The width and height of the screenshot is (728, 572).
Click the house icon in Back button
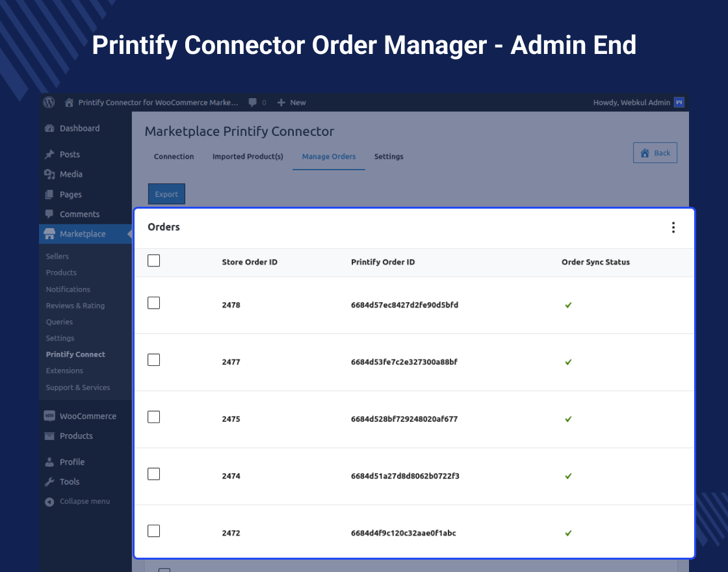(x=645, y=153)
